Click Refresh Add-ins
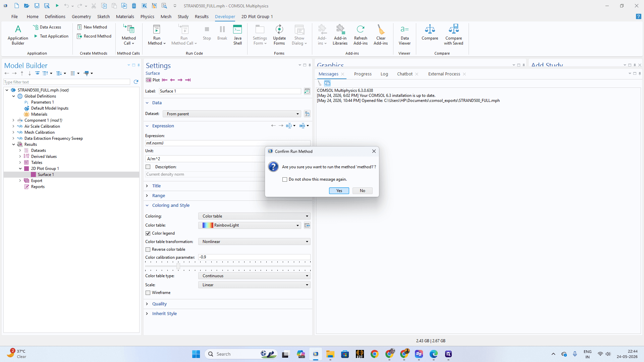Image resolution: width=644 pixels, height=362 pixels. point(361,35)
